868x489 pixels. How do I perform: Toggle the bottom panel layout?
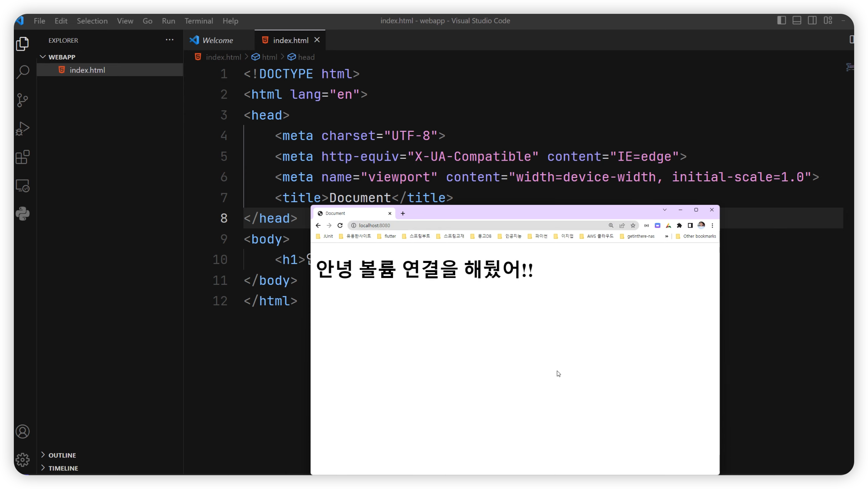click(797, 20)
